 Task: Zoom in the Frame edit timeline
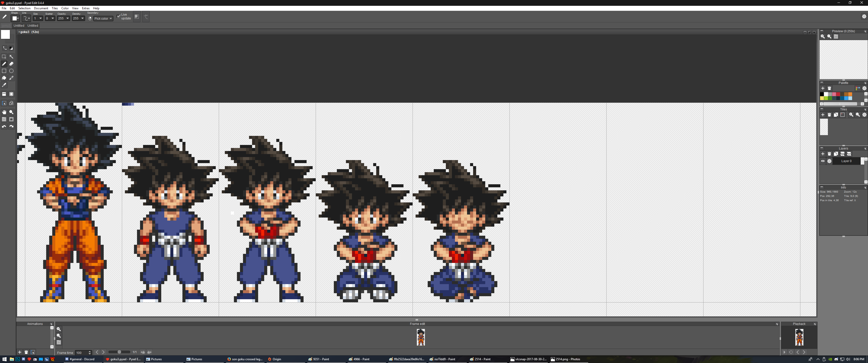(x=59, y=329)
